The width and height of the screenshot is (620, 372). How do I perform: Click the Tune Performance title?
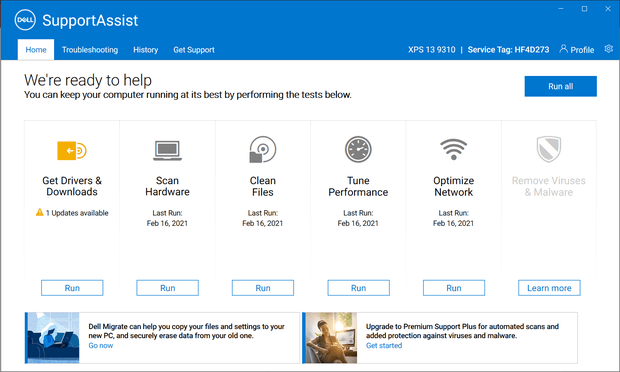point(358,186)
